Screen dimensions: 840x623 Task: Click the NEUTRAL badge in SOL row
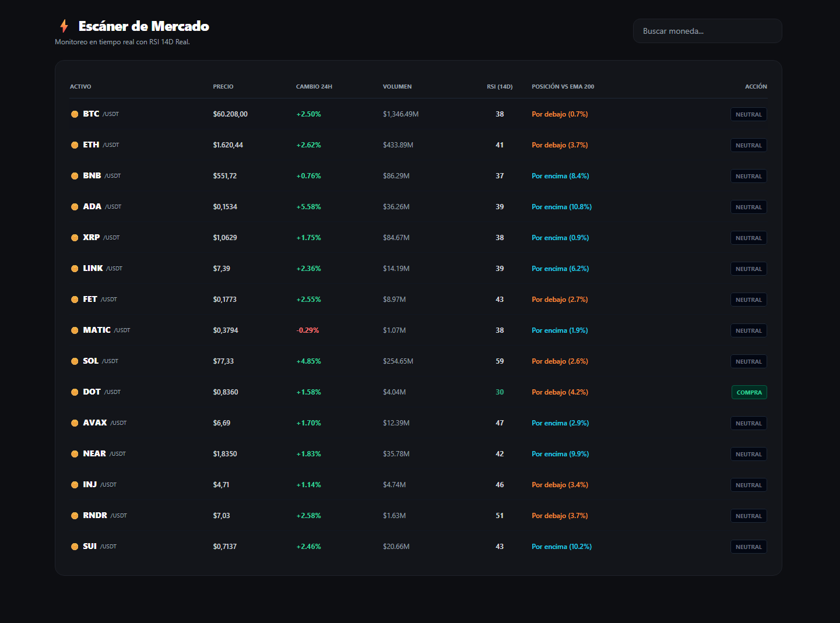tap(748, 361)
